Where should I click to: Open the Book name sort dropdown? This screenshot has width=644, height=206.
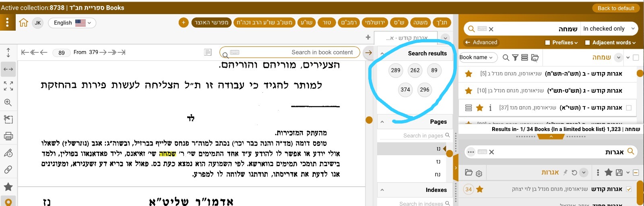(478, 58)
